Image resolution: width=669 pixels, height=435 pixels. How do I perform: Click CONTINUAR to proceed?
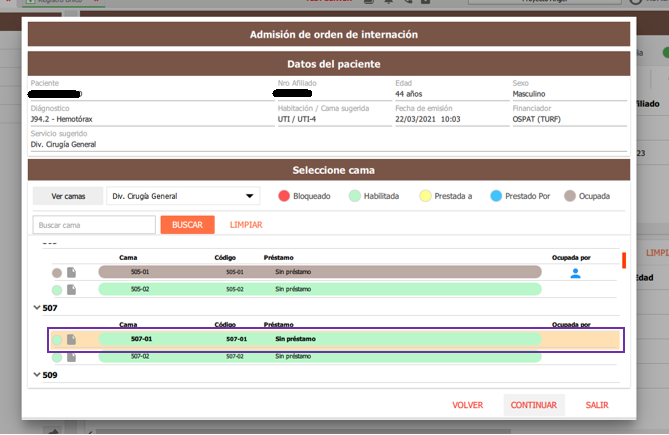(x=534, y=405)
